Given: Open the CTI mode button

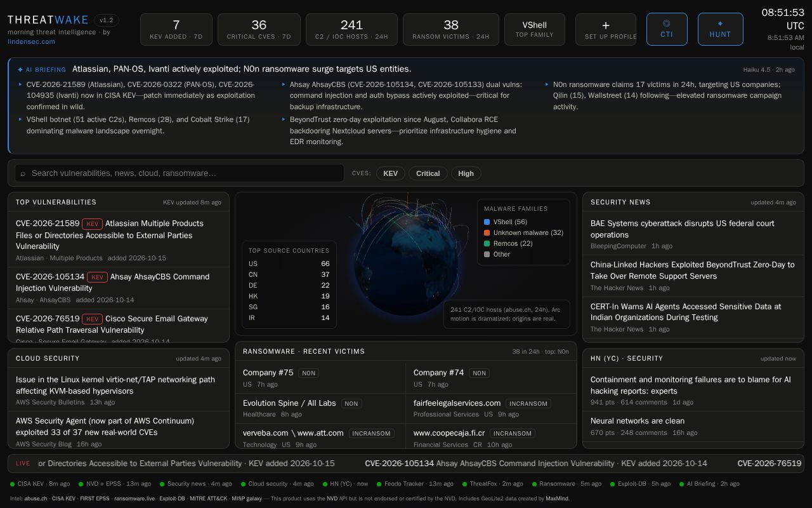Looking at the screenshot, I should [667, 29].
